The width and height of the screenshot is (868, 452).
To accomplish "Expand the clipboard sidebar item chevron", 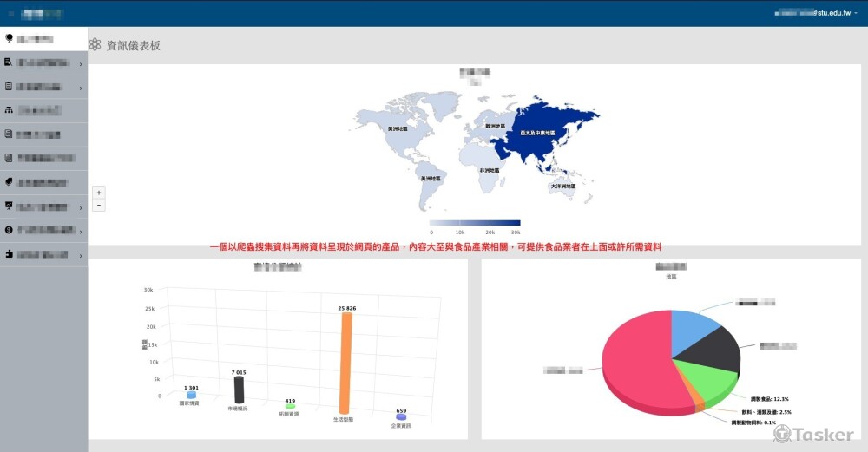I will click(x=81, y=88).
